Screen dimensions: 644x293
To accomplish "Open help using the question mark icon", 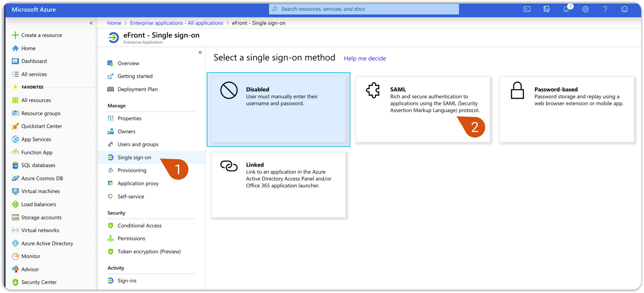I will pyautogui.click(x=605, y=9).
